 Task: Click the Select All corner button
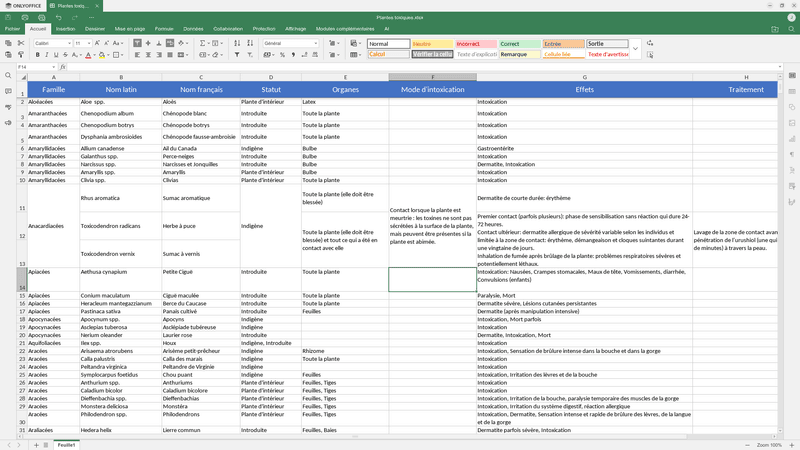point(22,77)
